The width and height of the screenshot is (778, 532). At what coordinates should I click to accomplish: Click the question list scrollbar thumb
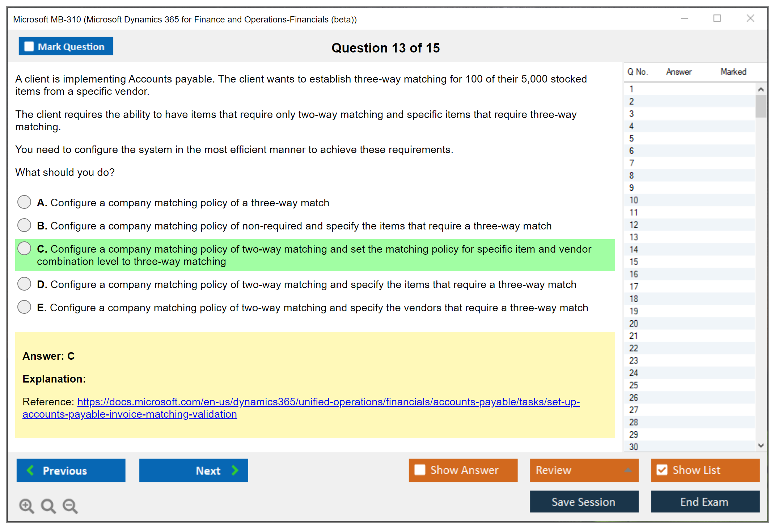[x=761, y=106]
